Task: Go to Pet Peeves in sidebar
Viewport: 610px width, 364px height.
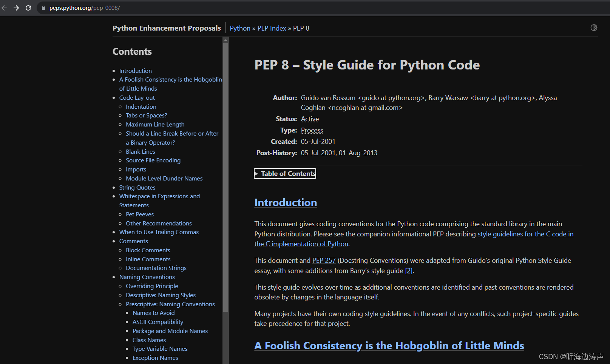Action: 140,214
